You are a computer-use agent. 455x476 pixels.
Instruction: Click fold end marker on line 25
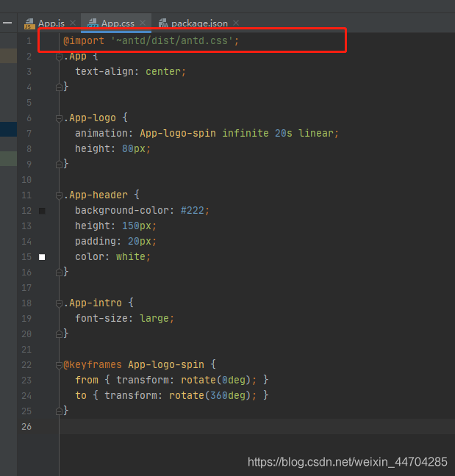coord(59,411)
